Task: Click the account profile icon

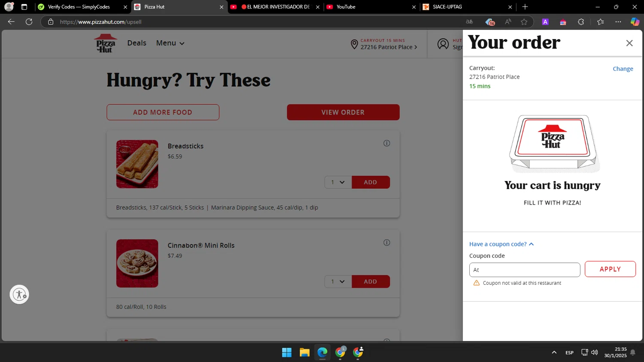Action: (443, 44)
